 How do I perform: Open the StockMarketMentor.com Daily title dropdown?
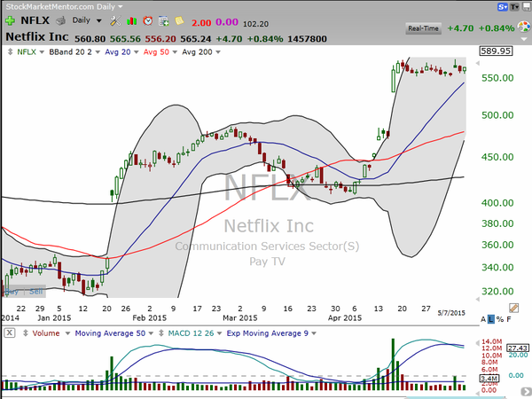pos(120,6)
